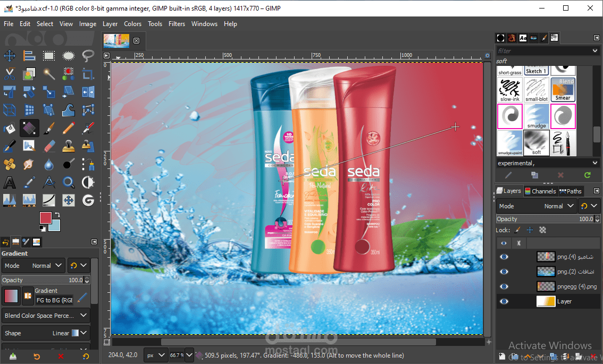Close the image tab with X
Viewport: 603px width, 364px height.
click(137, 40)
